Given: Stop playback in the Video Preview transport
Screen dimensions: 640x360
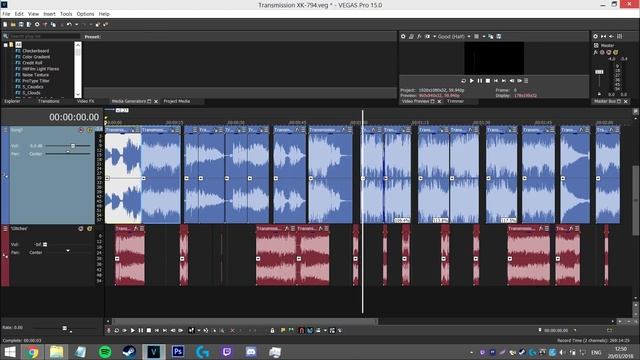Looking at the screenshot, I should (488, 81).
